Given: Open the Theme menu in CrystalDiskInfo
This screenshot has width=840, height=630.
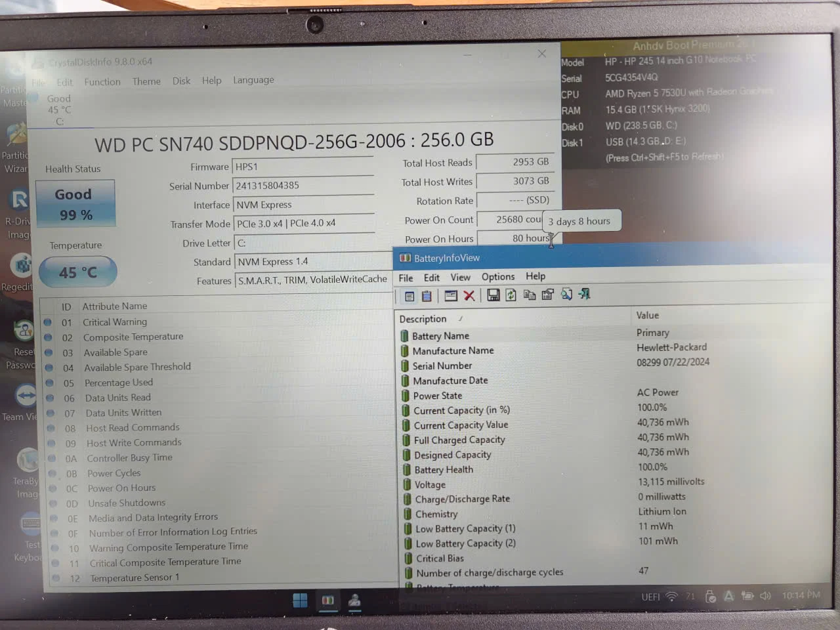Looking at the screenshot, I should click(x=146, y=81).
